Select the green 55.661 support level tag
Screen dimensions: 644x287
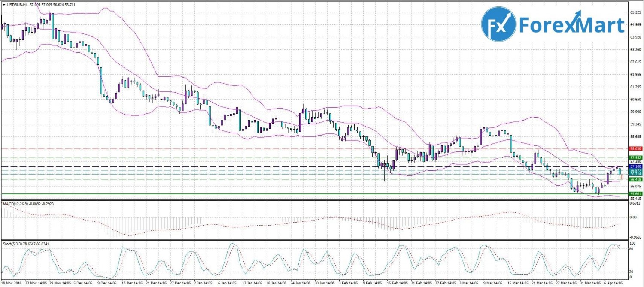[x=635, y=194]
